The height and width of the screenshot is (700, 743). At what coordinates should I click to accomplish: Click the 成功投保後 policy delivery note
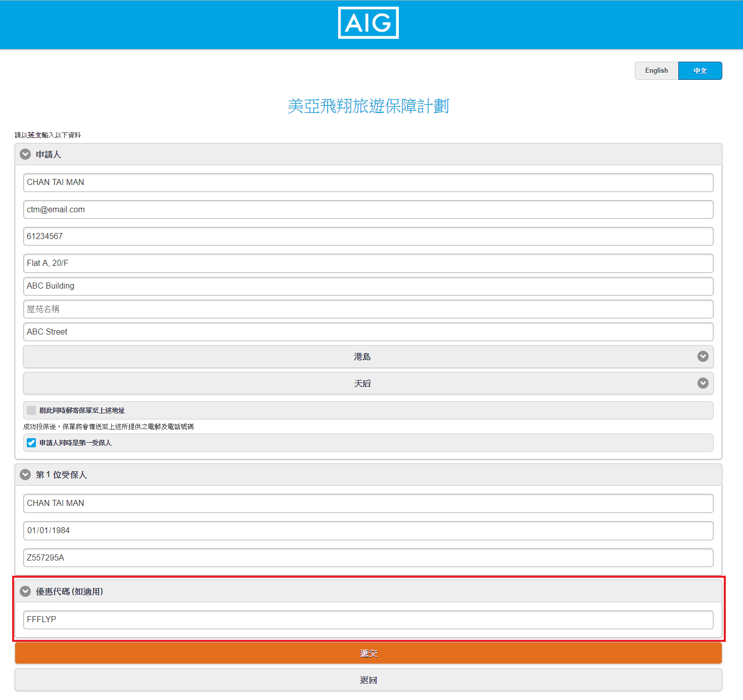pos(109,427)
